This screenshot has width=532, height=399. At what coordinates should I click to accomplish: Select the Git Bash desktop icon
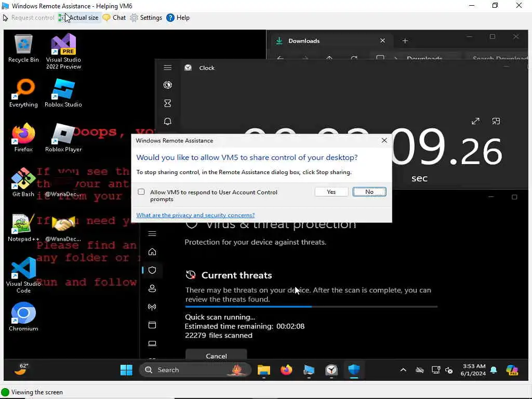(x=23, y=182)
